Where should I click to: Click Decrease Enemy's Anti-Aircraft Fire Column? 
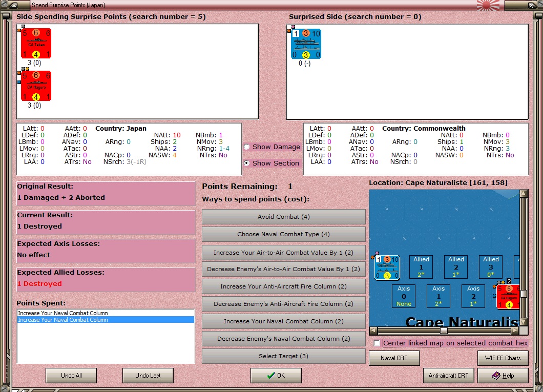[284, 304]
